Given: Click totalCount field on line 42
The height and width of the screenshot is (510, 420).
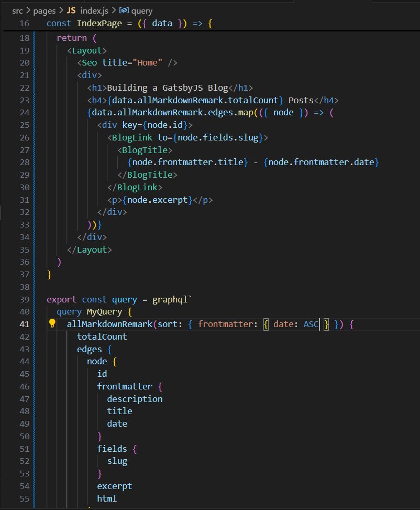Looking at the screenshot, I should (x=102, y=337).
